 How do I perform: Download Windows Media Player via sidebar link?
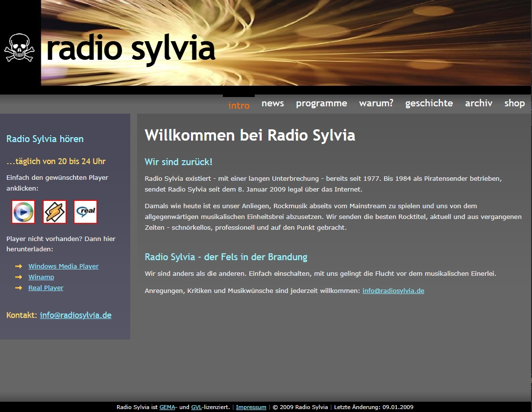(x=63, y=267)
